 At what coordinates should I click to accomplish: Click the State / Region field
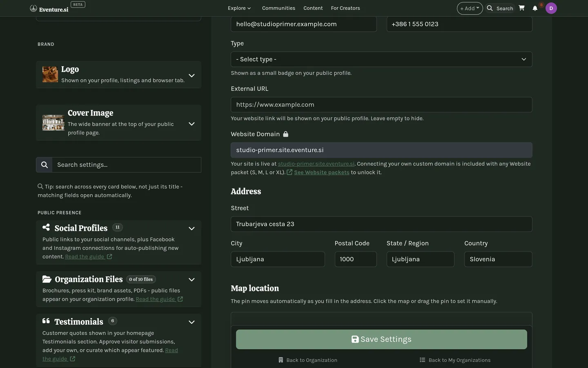(x=420, y=259)
